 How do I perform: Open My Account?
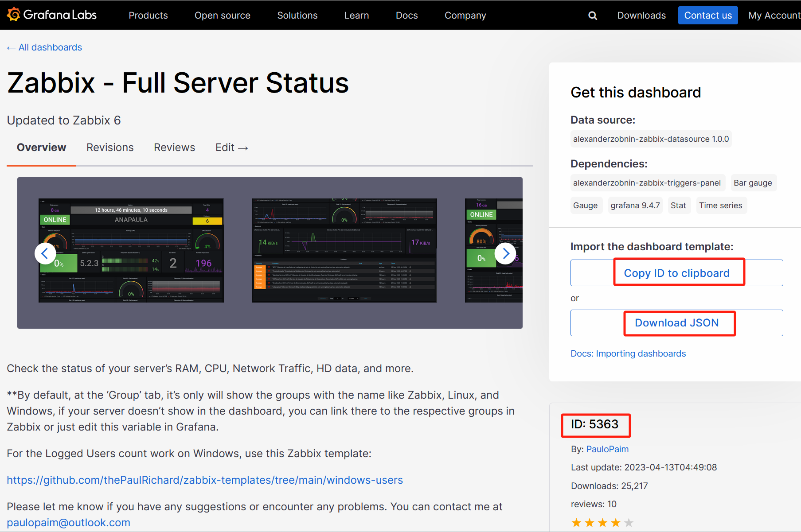click(x=774, y=16)
